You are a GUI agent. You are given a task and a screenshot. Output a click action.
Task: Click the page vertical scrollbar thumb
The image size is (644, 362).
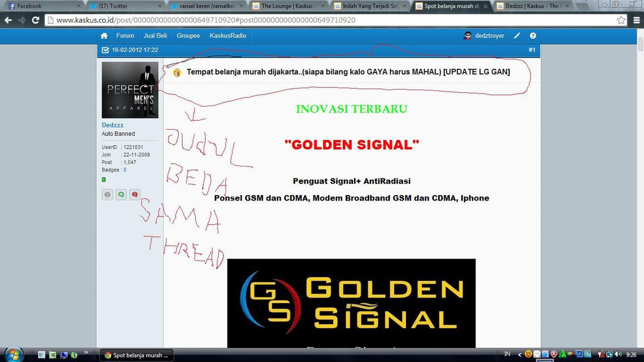[640, 44]
